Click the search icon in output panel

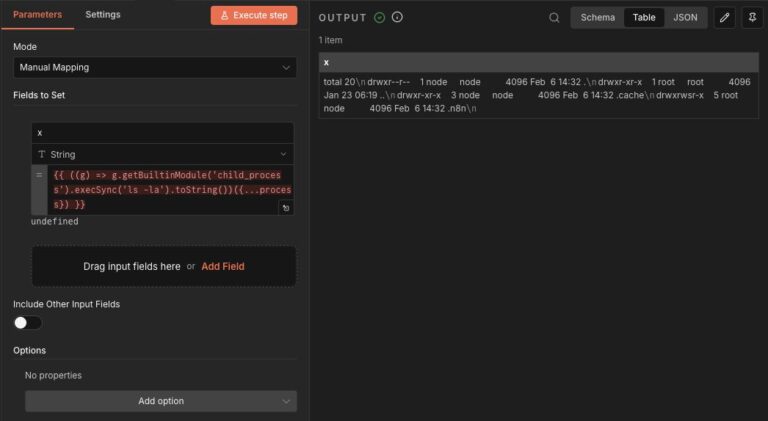click(x=554, y=18)
